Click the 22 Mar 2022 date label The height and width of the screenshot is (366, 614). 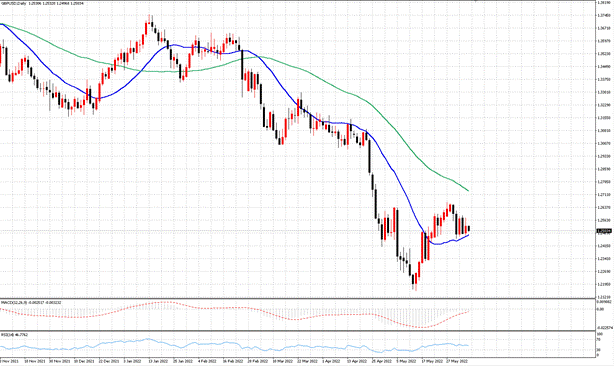click(306, 361)
